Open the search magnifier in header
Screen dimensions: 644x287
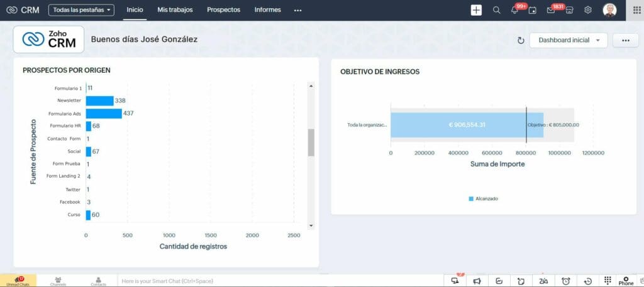pyautogui.click(x=497, y=10)
